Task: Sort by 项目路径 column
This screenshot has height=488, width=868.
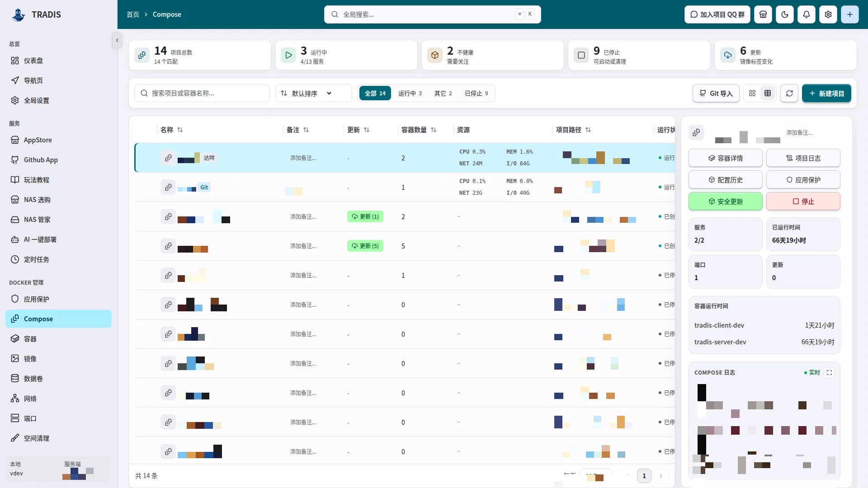Action: 574,130
